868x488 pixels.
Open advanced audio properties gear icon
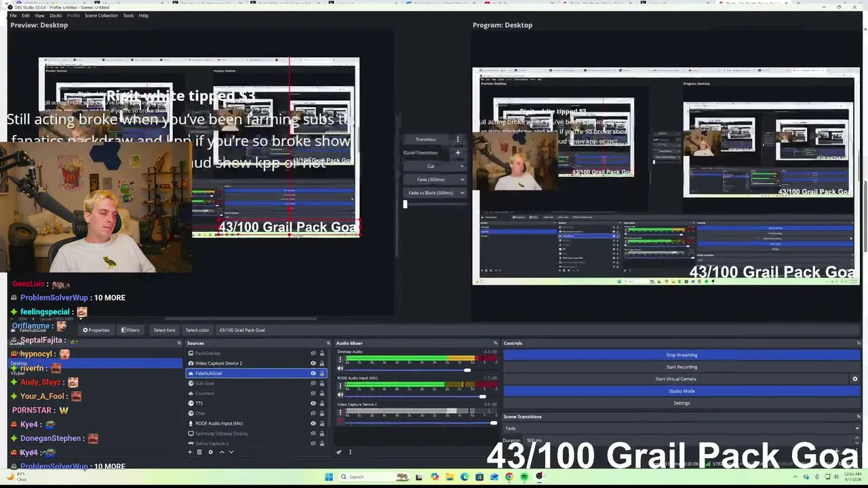click(339, 452)
